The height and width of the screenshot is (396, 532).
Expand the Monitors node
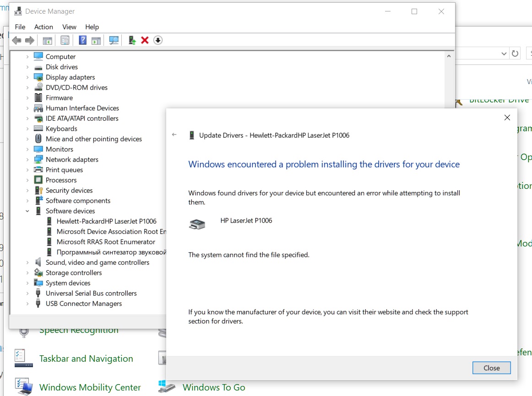27,150
